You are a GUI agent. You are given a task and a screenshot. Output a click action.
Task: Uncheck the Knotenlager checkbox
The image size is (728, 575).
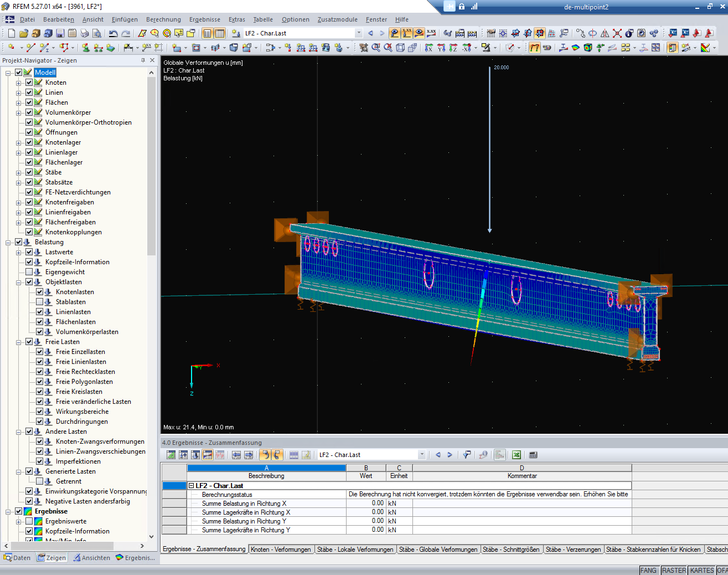click(29, 142)
